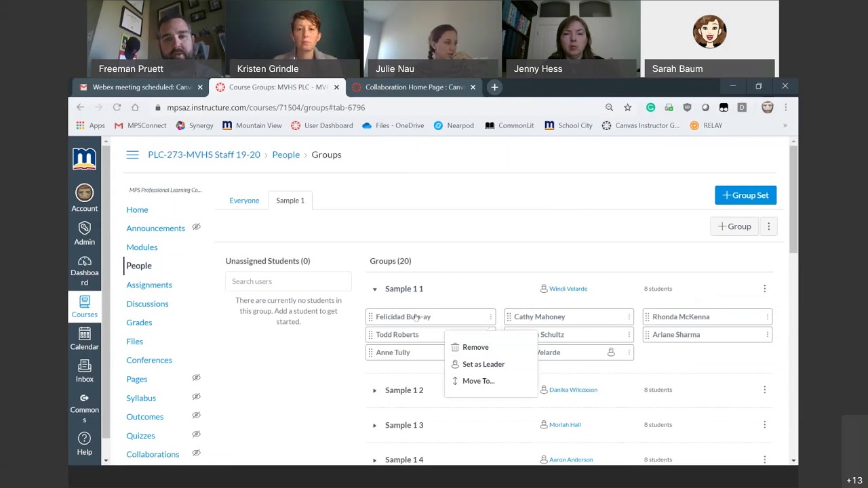The width and height of the screenshot is (868, 488).
Task: Click the zoom magnifier icon in address bar
Action: pyautogui.click(x=609, y=107)
